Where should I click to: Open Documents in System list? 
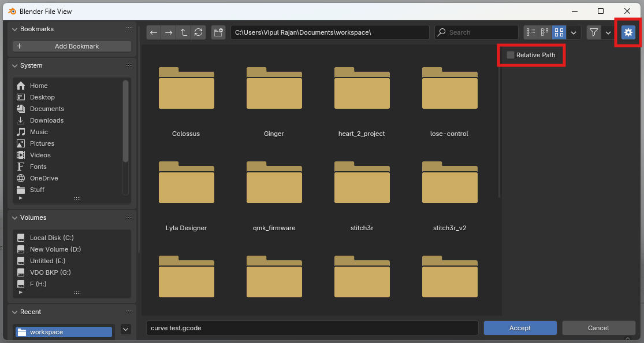tap(46, 109)
